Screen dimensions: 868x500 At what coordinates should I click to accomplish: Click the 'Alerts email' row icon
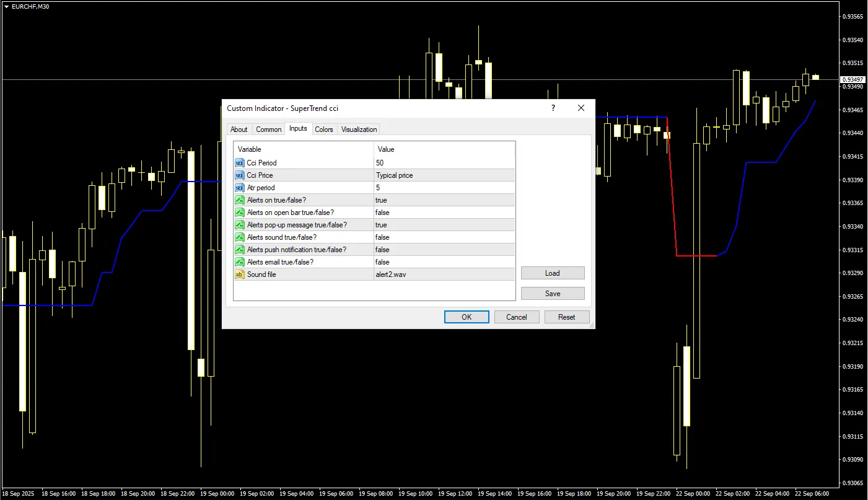pyautogui.click(x=240, y=262)
